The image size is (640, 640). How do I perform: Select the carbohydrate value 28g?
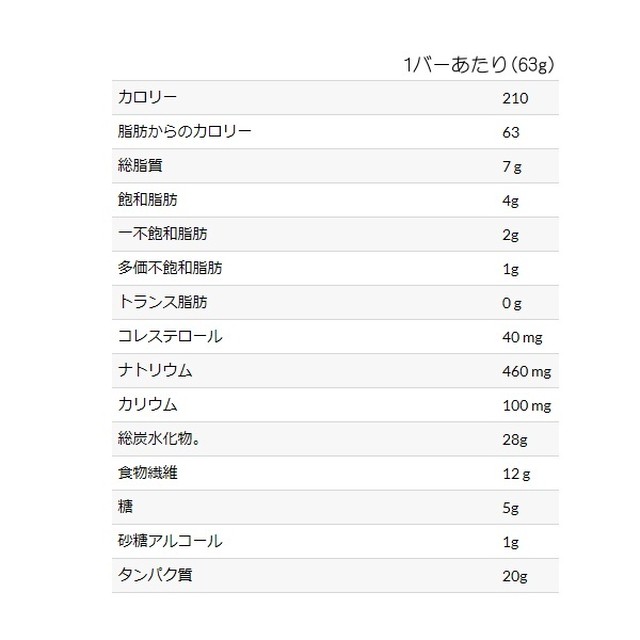pyautogui.click(x=513, y=439)
